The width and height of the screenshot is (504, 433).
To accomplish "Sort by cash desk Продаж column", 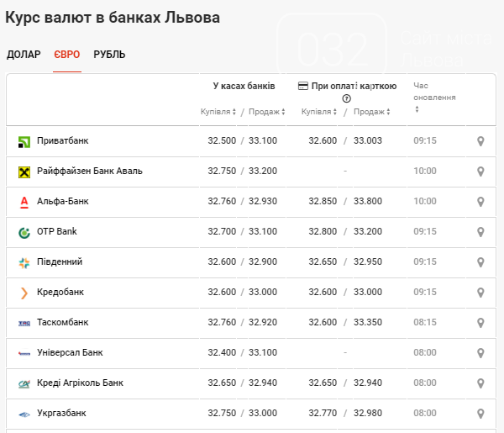I will click(x=267, y=112).
